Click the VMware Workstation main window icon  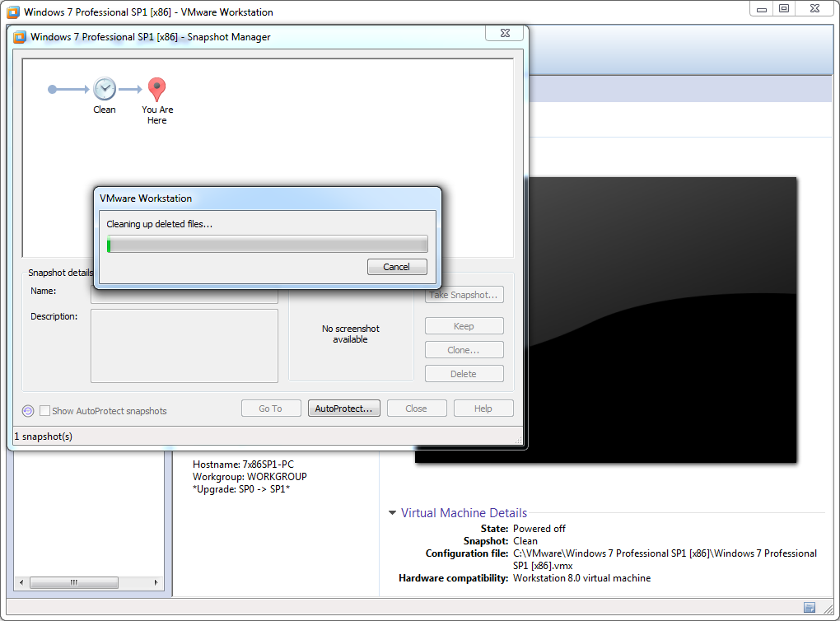click(13, 12)
